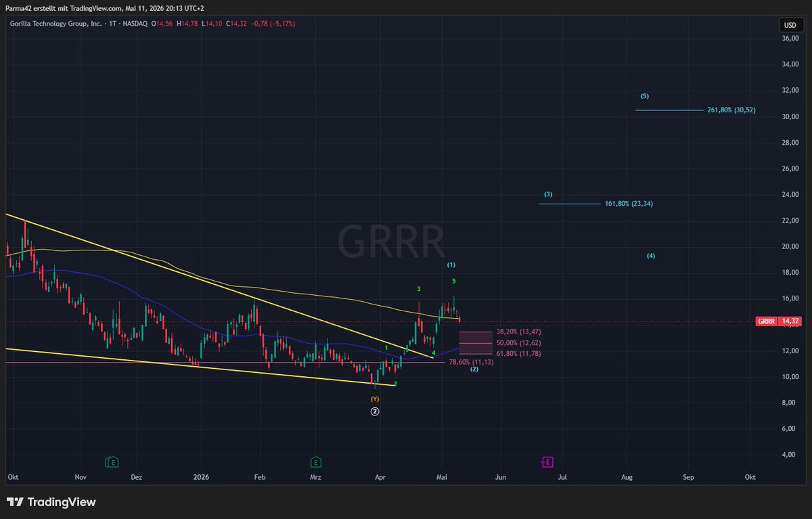812x519 pixels.
Task: Click the 10,00 price axis label
Action: click(x=790, y=377)
